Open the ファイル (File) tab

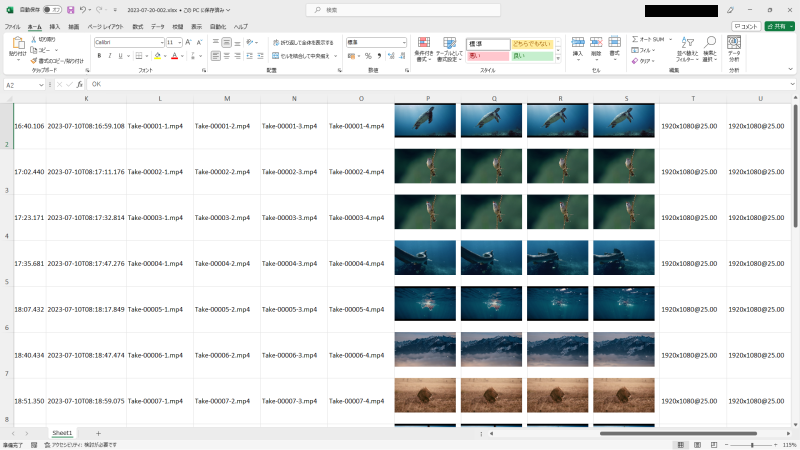12,27
